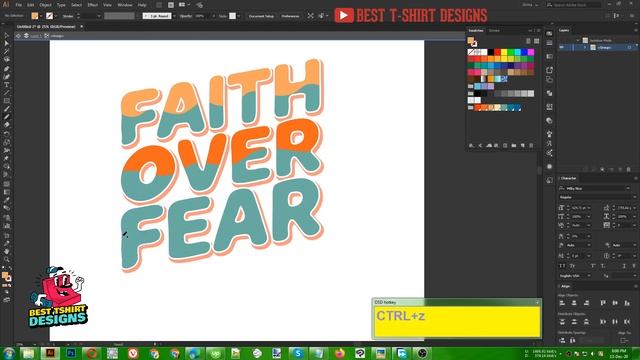Close the Untitled-2 document tab
Screen dimensions: 640x360
point(82,27)
